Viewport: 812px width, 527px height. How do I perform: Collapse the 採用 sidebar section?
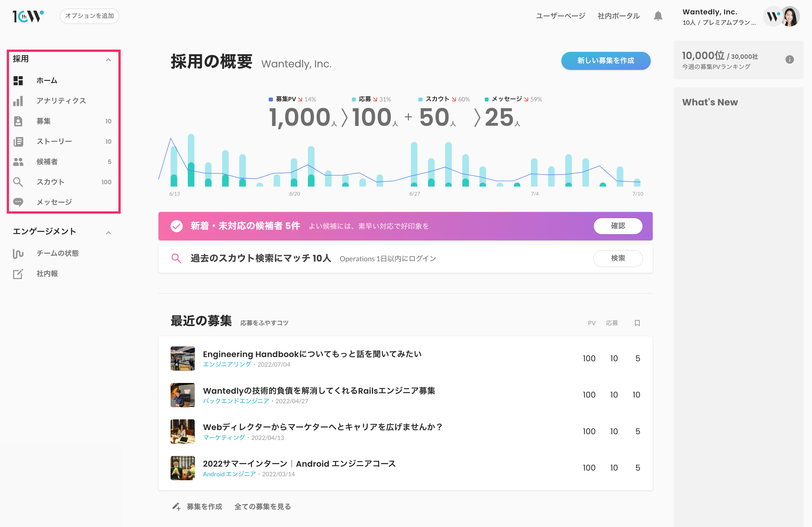[x=108, y=60]
